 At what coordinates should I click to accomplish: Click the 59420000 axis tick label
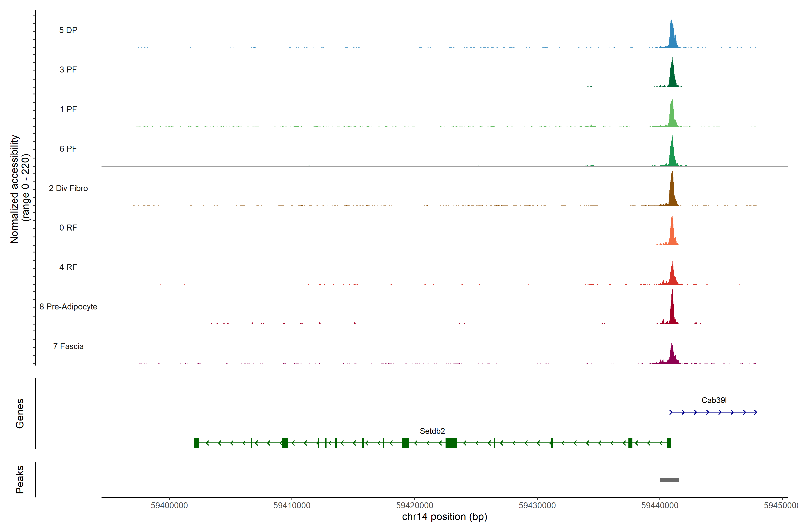415,506
